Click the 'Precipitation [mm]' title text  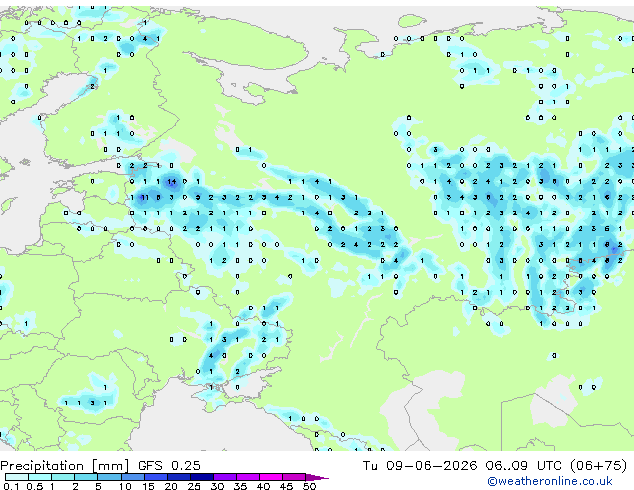(x=65, y=466)
